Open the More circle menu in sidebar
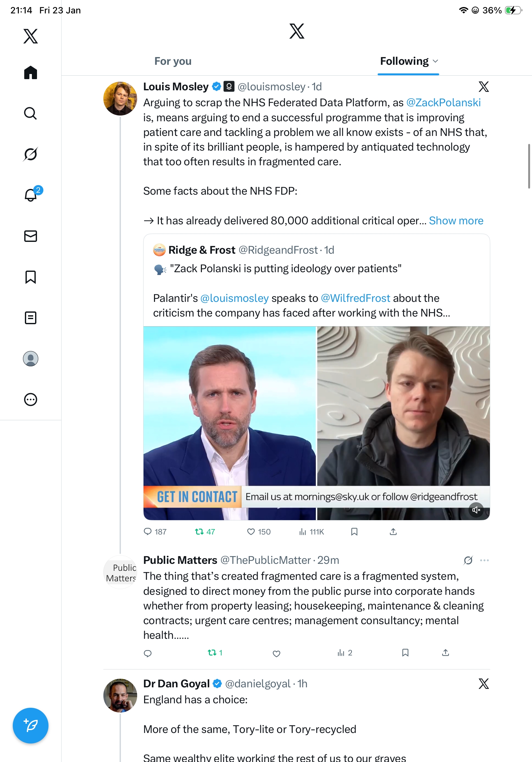 pos(31,400)
